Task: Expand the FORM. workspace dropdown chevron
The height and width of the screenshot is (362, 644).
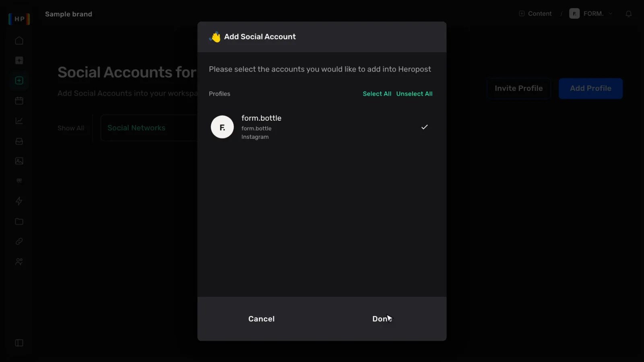Action: [x=610, y=13]
